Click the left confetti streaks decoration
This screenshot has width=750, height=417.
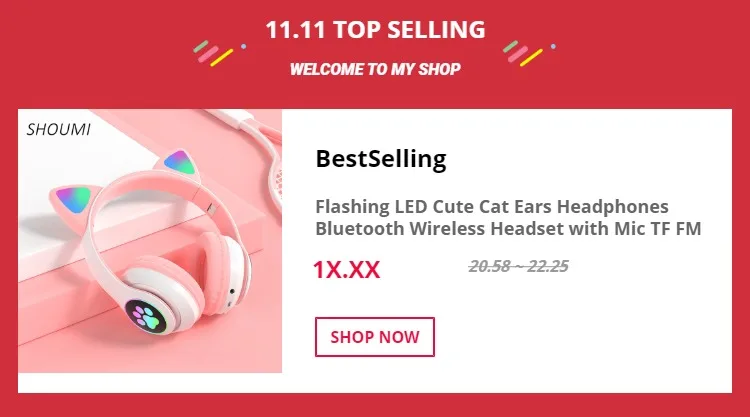pos(213,53)
